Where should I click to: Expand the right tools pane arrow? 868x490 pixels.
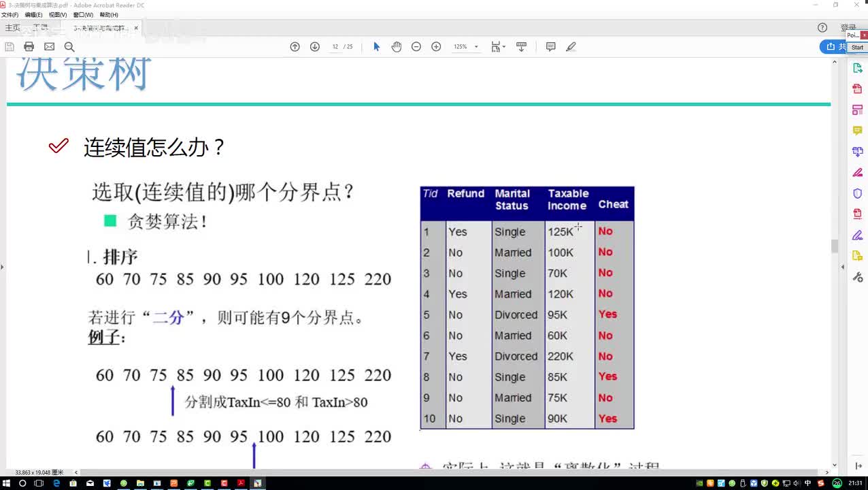[x=844, y=267]
